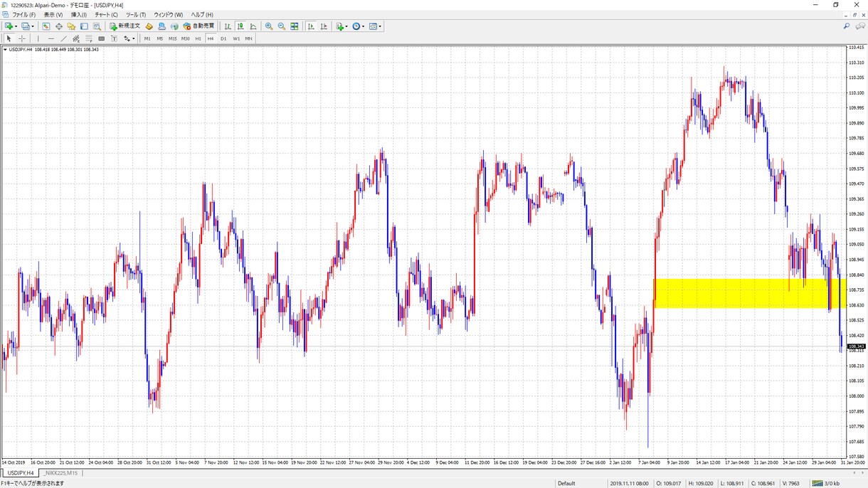Open the Navigator panel star icon

click(x=71, y=26)
